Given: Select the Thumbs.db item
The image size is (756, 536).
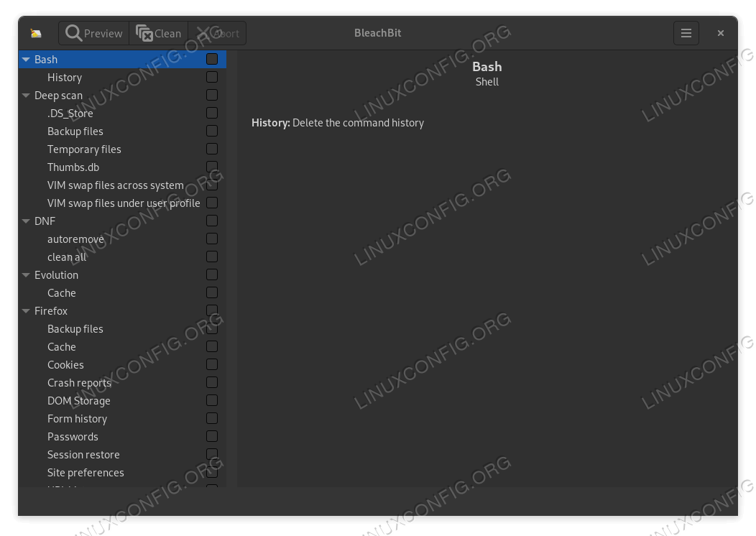Looking at the screenshot, I should click(x=73, y=167).
